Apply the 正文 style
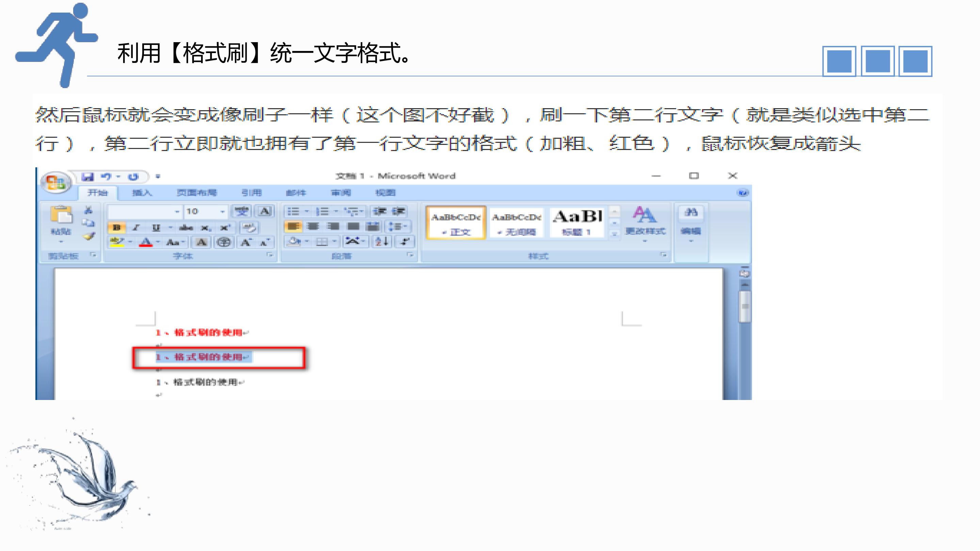Viewport: 980px width, 551px height. point(456,223)
